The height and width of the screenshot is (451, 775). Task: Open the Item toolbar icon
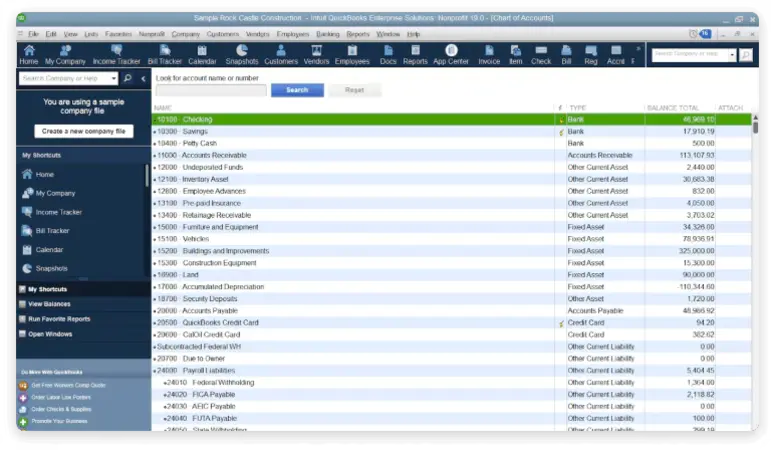click(516, 54)
